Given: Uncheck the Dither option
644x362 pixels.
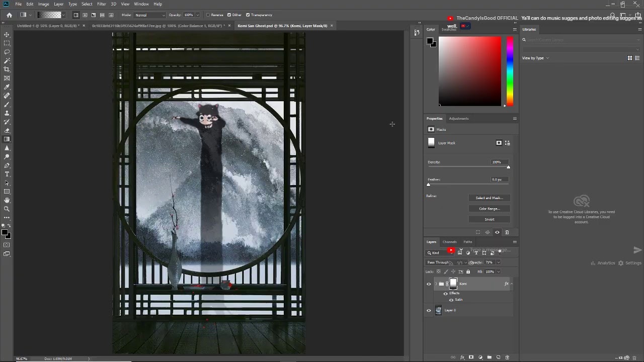Looking at the screenshot, I should (x=229, y=15).
